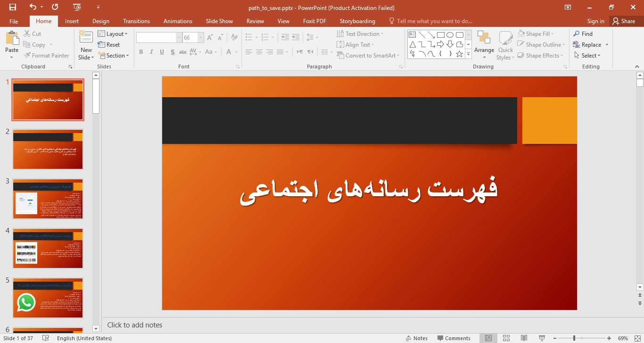Click the Reset slide button

[x=109, y=45]
